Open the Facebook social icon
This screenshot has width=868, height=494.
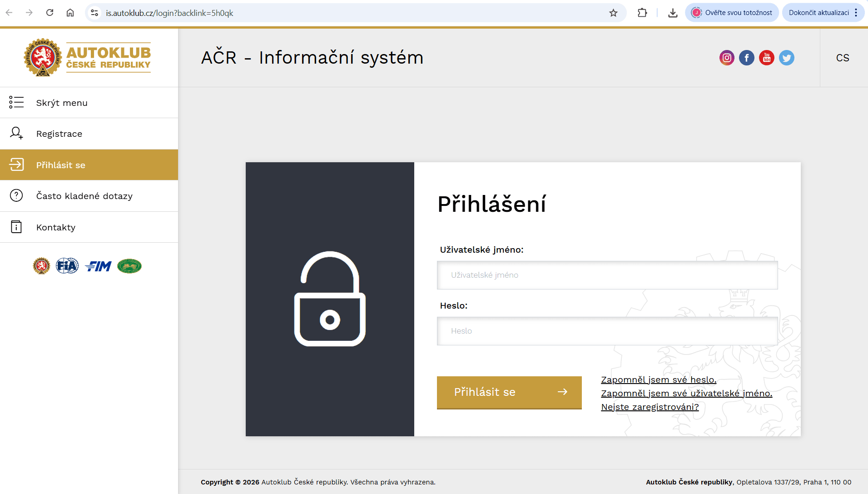(x=747, y=58)
